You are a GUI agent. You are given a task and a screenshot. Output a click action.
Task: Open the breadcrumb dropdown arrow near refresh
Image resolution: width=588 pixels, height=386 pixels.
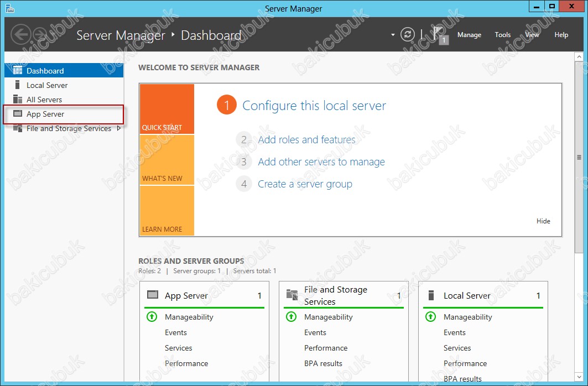pos(393,35)
